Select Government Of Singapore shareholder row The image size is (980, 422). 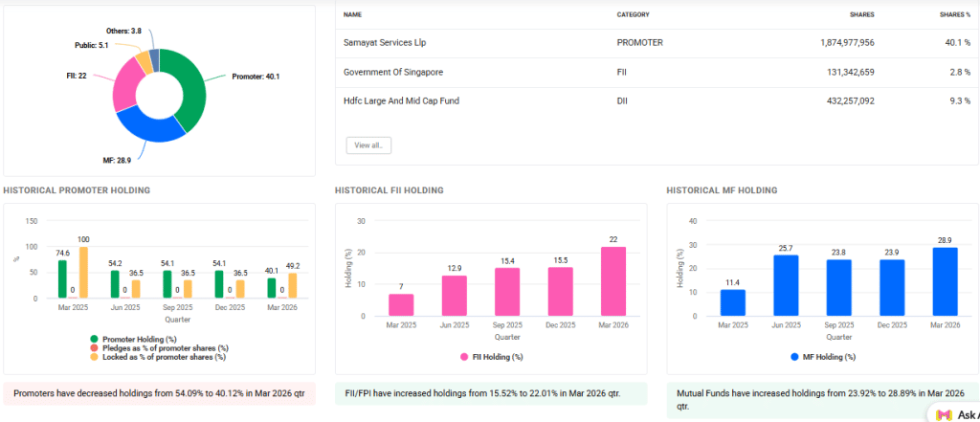[393, 72]
